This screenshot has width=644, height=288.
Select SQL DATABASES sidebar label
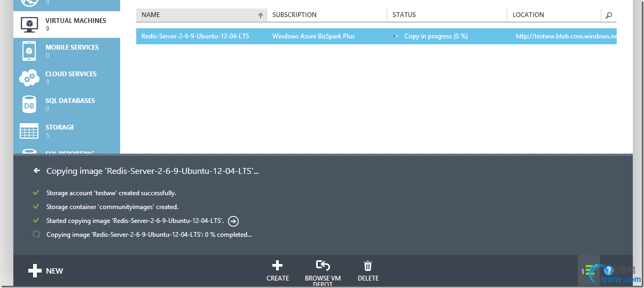[x=70, y=101]
